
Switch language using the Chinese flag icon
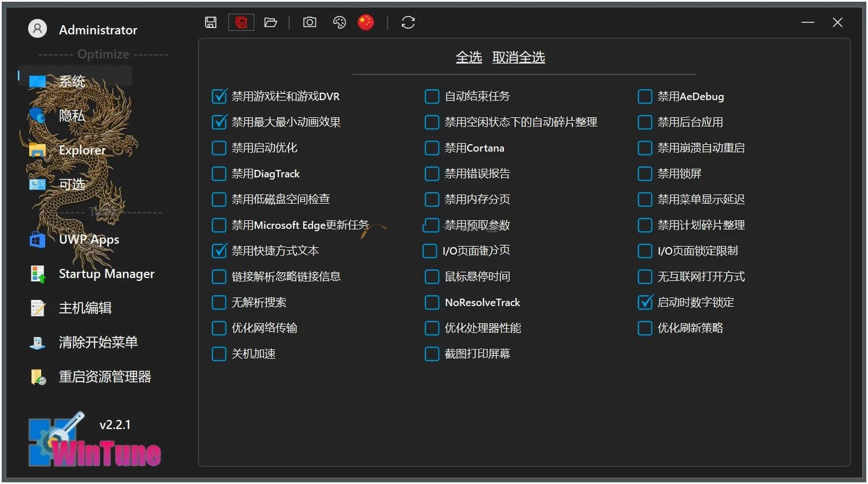point(366,22)
